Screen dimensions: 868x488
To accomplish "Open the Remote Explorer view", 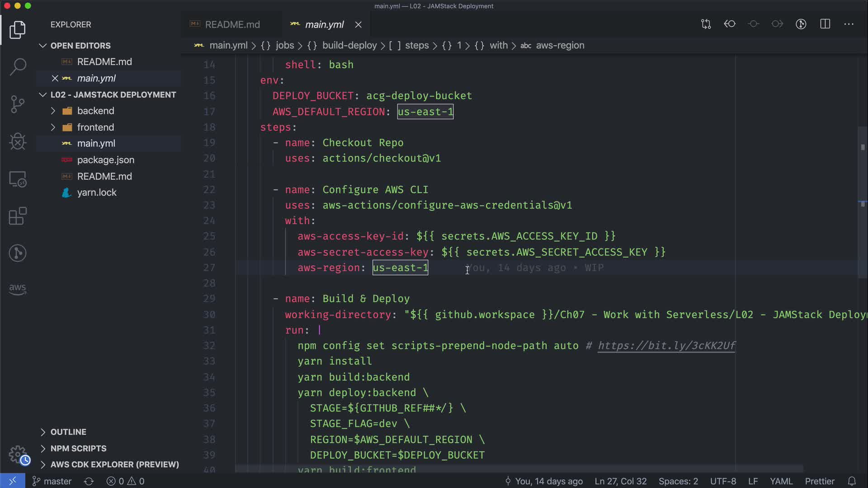I will click(x=18, y=179).
